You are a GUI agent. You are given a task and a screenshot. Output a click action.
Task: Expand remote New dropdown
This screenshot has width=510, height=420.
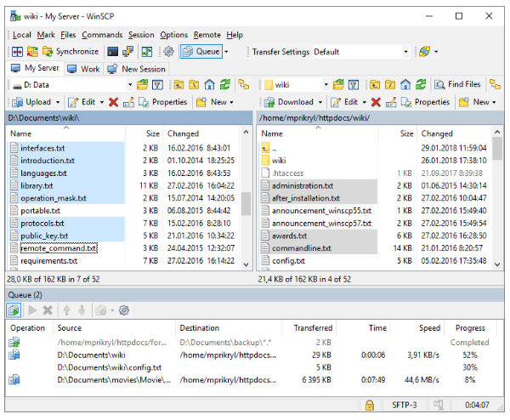point(478,102)
